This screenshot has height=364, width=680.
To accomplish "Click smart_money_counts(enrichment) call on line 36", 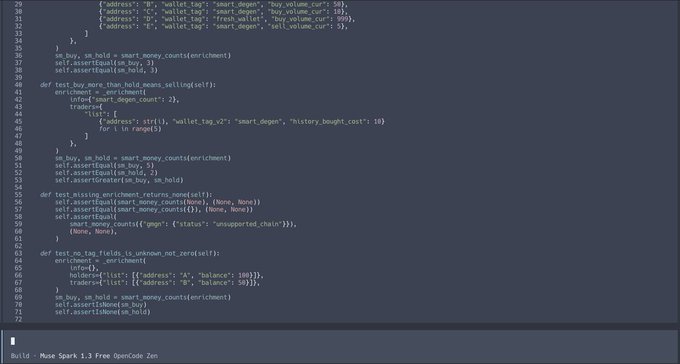I will pyautogui.click(x=176, y=56).
